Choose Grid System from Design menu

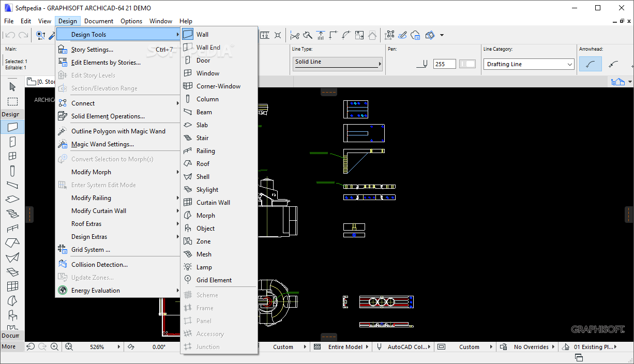pyautogui.click(x=118, y=250)
